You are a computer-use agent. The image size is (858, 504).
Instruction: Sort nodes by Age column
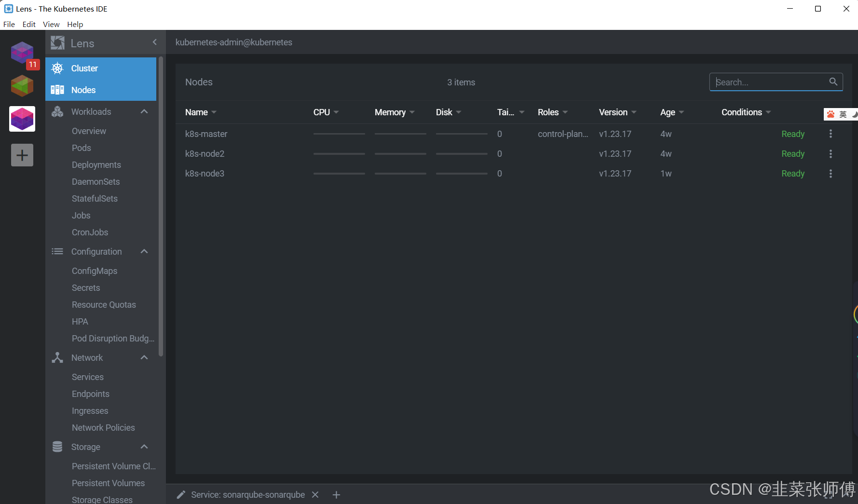672,112
